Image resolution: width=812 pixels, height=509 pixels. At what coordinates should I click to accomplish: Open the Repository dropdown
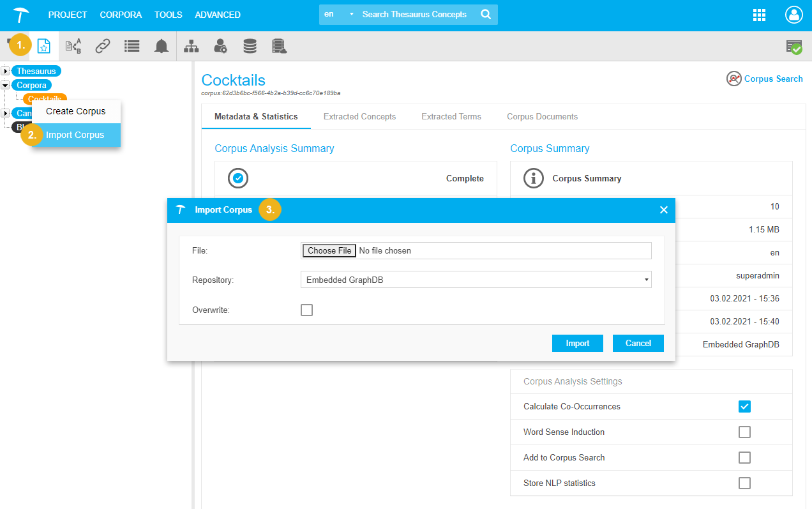(x=476, y=280)
